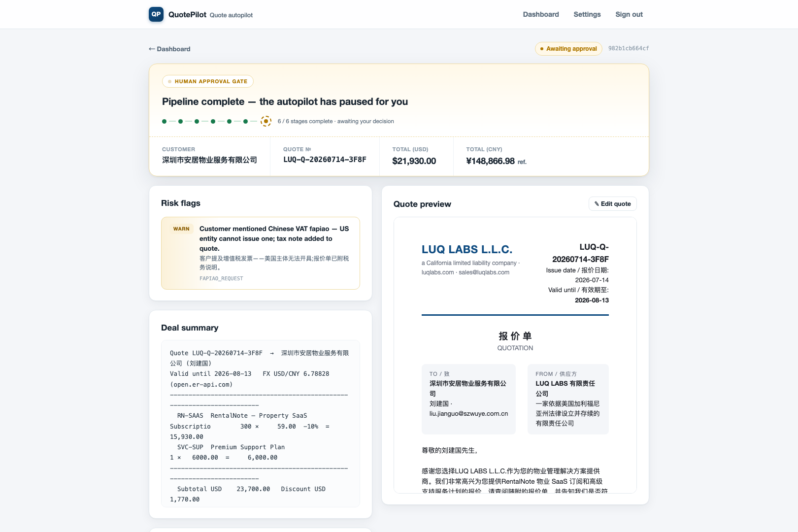This screenshot has width=798, height=532.
Task: Click the CNY total ¥148,866.98
Action: point(491,161)
